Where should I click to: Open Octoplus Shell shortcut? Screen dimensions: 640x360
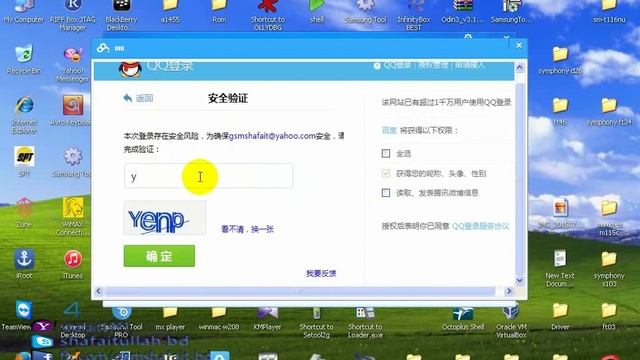[x=462, y=318]
